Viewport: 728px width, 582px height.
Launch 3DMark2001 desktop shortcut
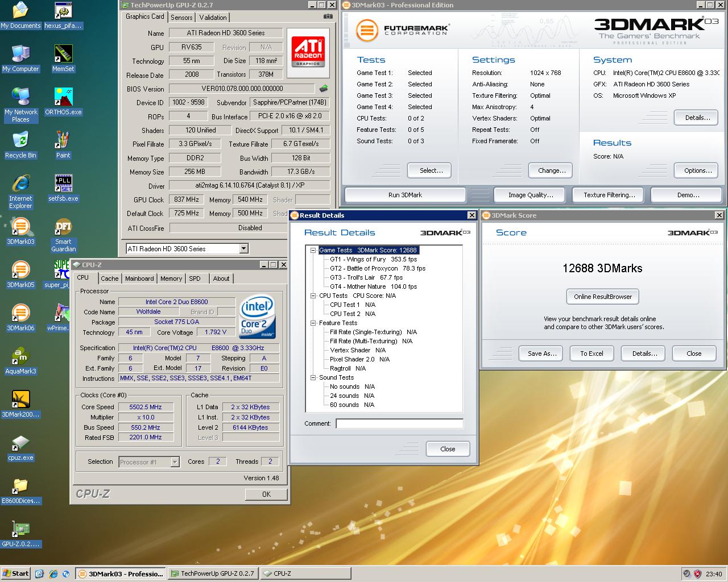(20, 405)
